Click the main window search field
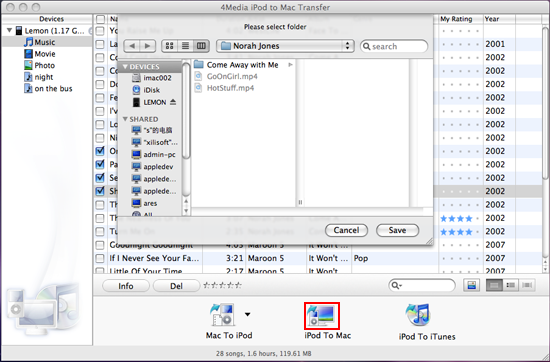550x362 pixels. coord(422,286)
